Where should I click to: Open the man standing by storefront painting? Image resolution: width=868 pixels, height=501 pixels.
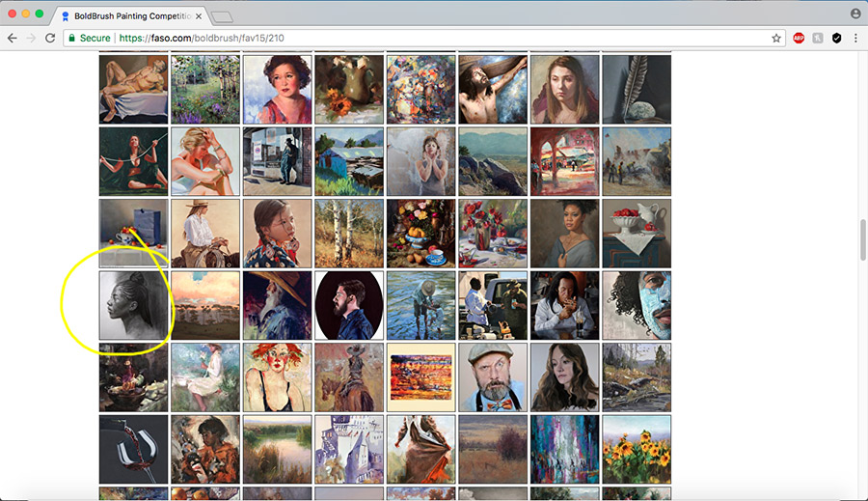pyautogui.click(x=278, y=161)
